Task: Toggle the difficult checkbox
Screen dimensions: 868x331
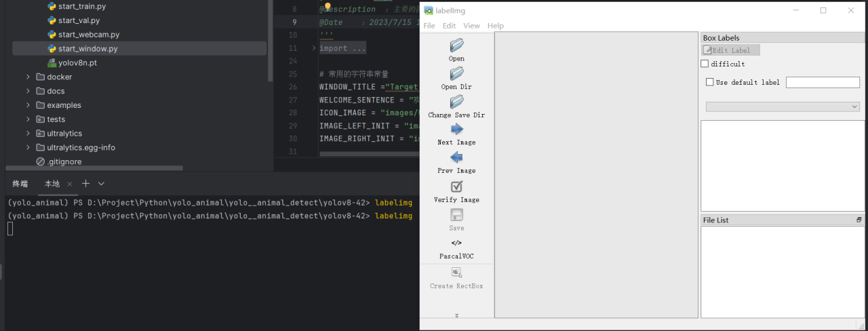Action: (705, 64)
